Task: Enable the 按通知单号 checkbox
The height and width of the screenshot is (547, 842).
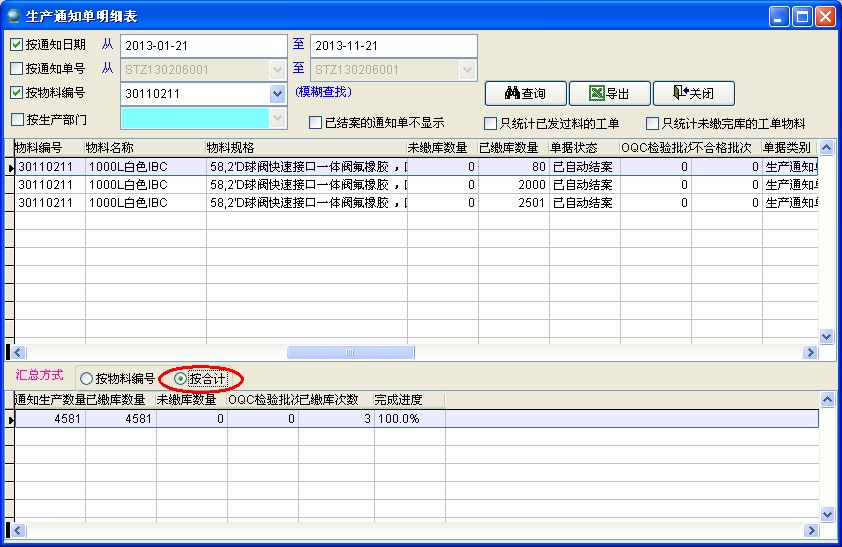Action: coord(17,69)
